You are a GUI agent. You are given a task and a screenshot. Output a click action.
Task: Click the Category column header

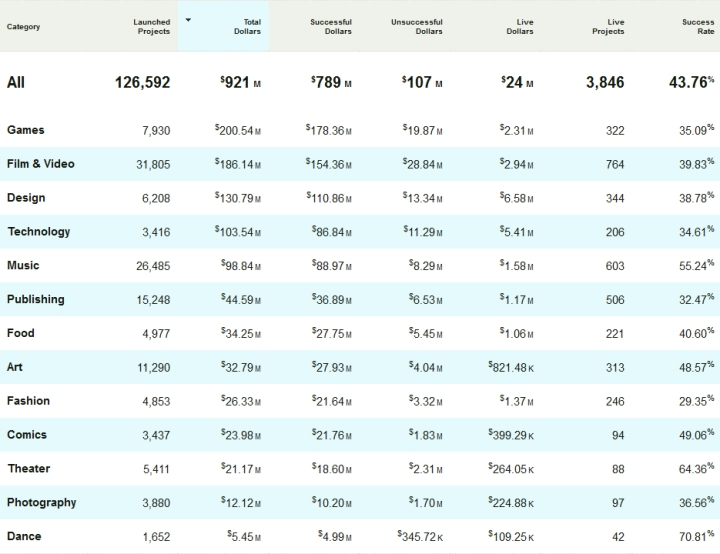click(x=23, y=27)
